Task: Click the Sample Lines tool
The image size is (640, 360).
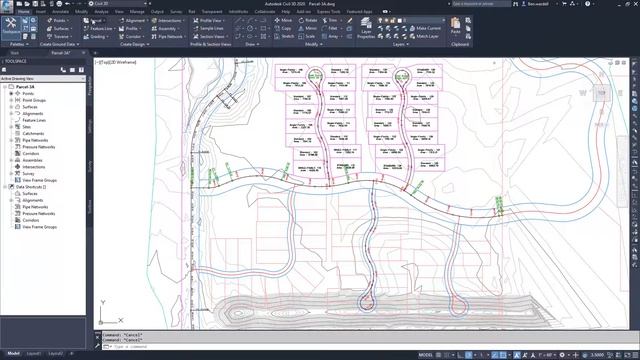Action: tap(208, 29)
